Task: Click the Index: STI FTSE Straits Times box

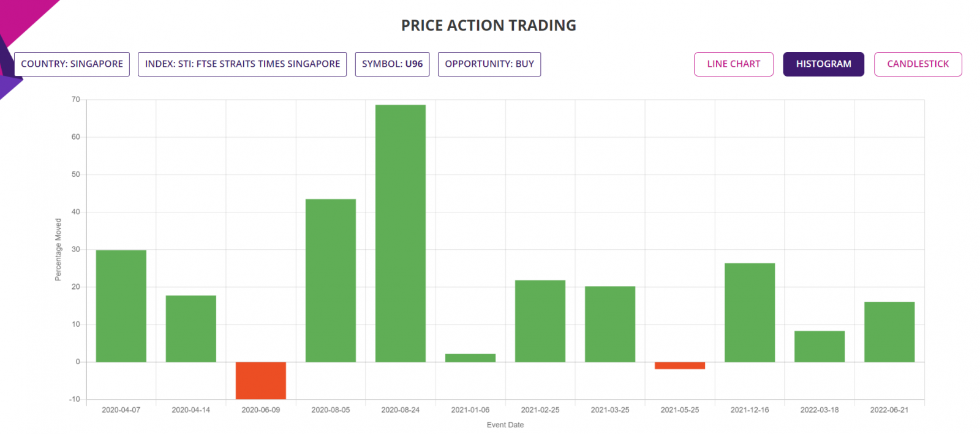Action: click(242, 64)
